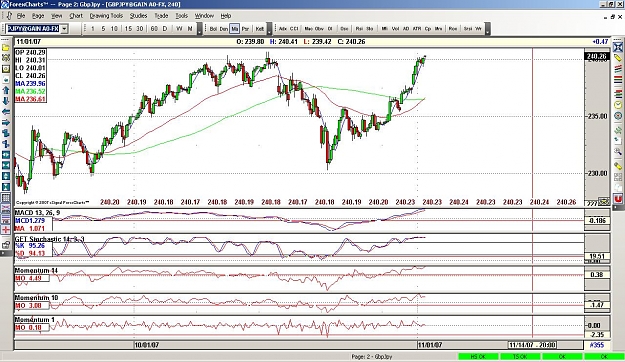Image resolution: width=625 pixels, height=362 pixels.
Task: Add the Don Donchian study
Action: tap(224, 29)
